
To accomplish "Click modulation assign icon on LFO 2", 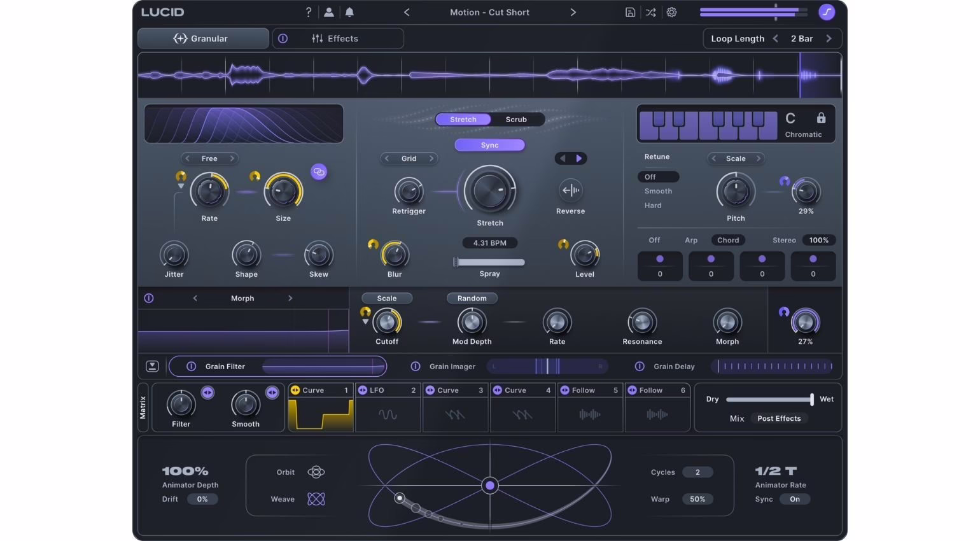I will click(363, 390).
